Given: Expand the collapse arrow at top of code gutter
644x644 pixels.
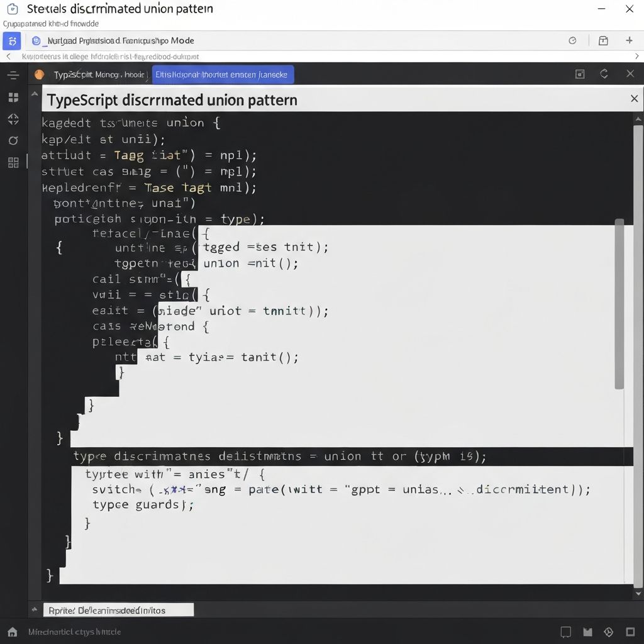Looking at the screenshot, I should pos(35,93).
